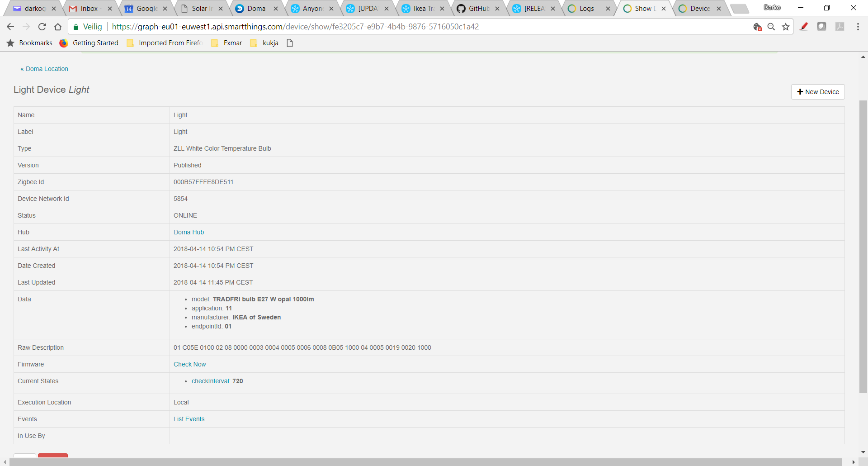The image size is (868, 466).
Task: Click the Last Updated timestamp value
Action: click(213, 282)
